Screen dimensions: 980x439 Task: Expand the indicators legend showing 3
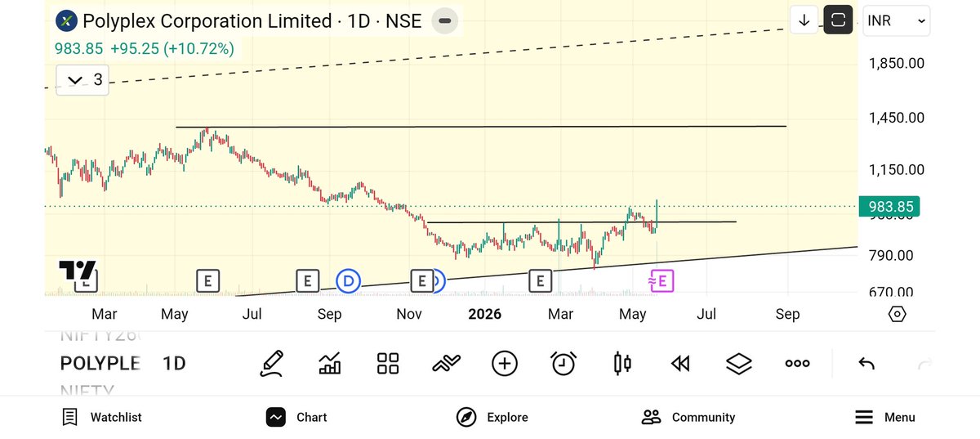coord(82,79)
